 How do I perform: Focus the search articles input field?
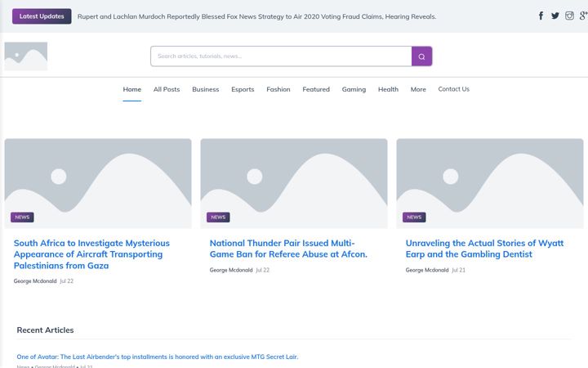click(x=281, y=56)
